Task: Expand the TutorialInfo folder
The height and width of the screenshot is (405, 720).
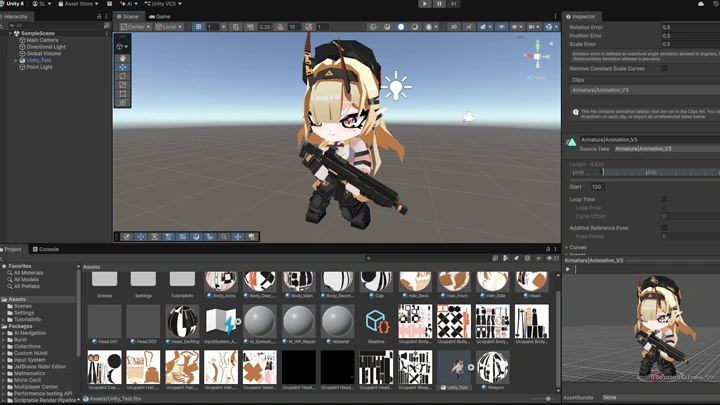Action: [4, 319]
